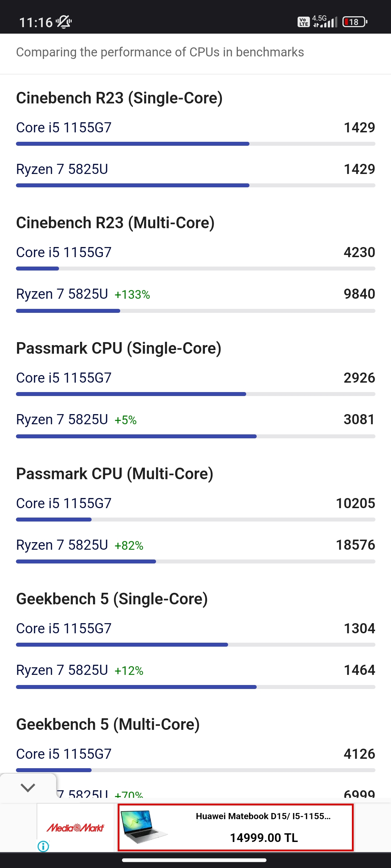391x868 pixels.
Task: Open Core i5 1155G7 under Cinebench Single-Core
Action: point(64,128)
